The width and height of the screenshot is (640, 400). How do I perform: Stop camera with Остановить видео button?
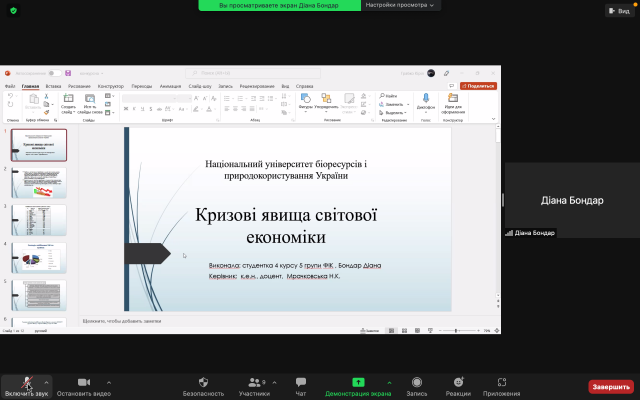(x=84, y=387)
